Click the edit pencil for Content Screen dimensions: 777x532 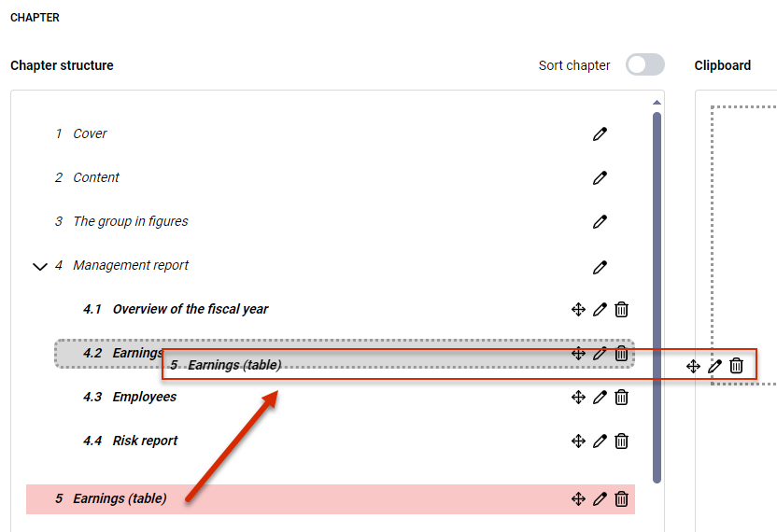pyautogui.click(x=600, y=178)
